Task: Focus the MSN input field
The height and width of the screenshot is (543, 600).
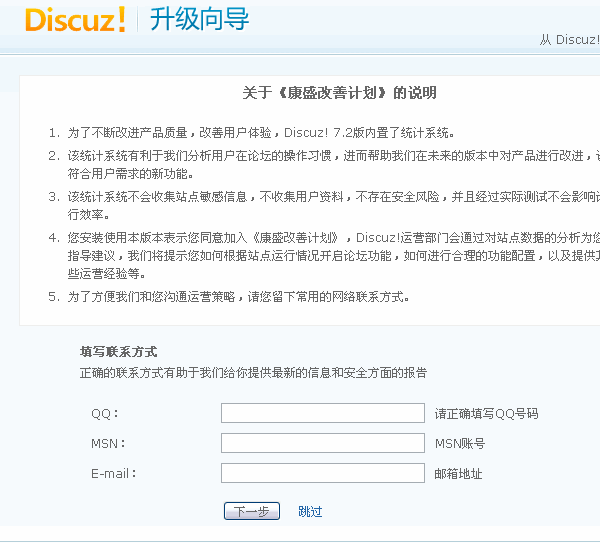Action: [323, 443]
